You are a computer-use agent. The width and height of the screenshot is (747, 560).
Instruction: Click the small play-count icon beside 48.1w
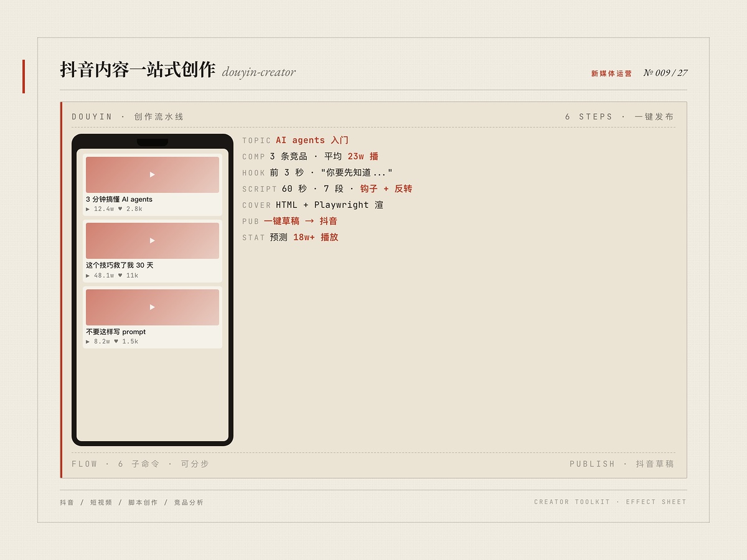(x=88, y=275)
